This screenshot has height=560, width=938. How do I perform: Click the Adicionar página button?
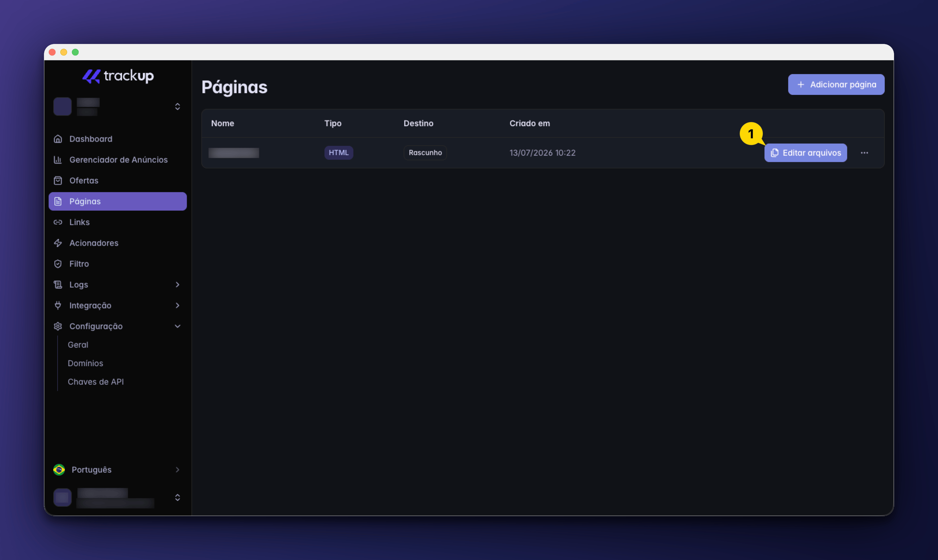pos(836,84)
